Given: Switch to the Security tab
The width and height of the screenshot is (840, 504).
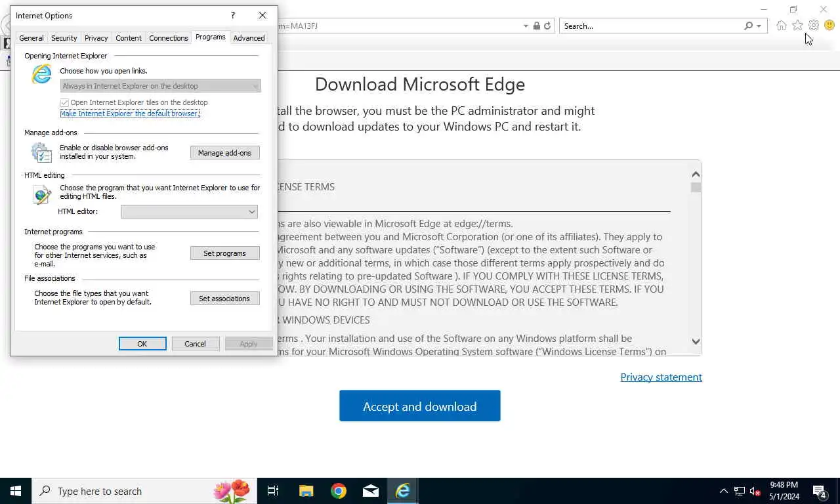Looking at the screenshot, I should point(64,38).
